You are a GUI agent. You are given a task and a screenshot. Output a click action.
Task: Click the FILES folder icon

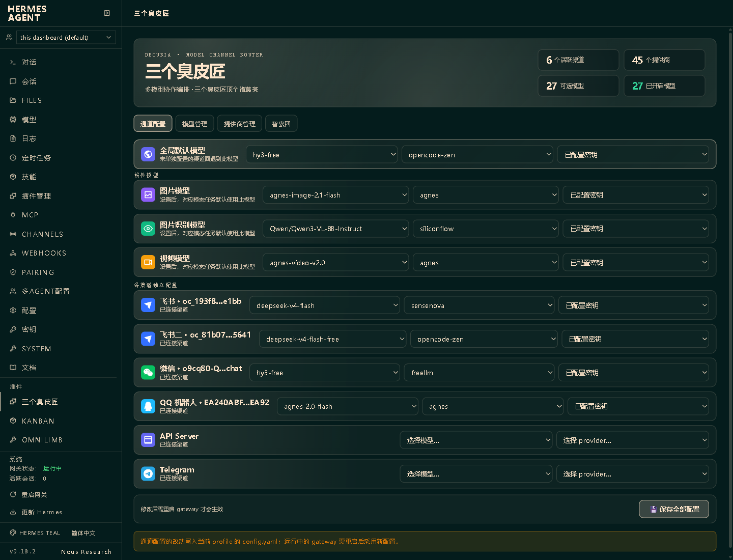click(13, 100)
